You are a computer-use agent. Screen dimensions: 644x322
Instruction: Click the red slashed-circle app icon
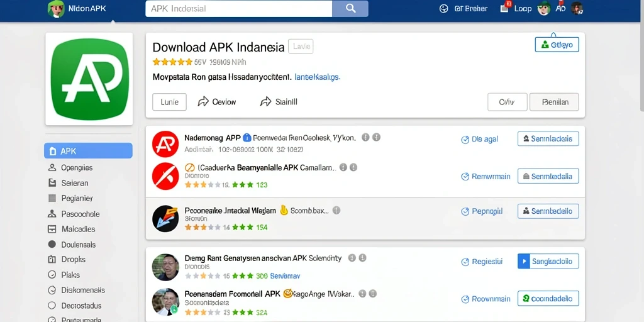coord(165,176)
